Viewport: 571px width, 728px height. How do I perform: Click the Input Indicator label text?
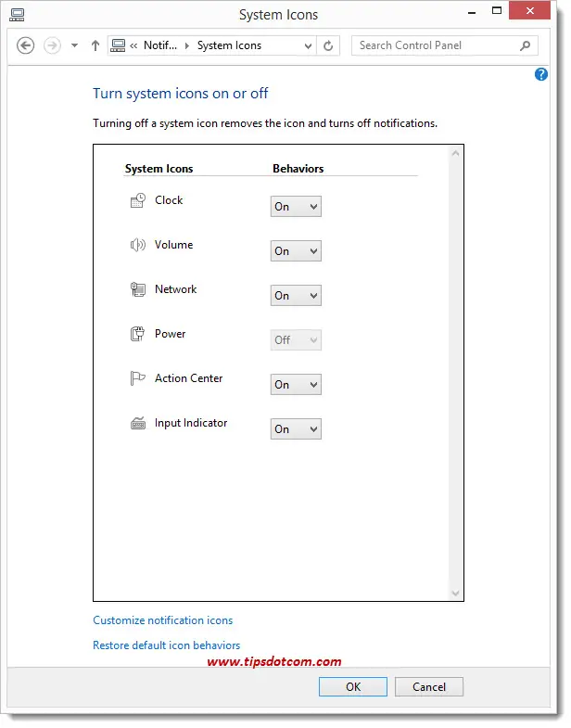[191, 423]
